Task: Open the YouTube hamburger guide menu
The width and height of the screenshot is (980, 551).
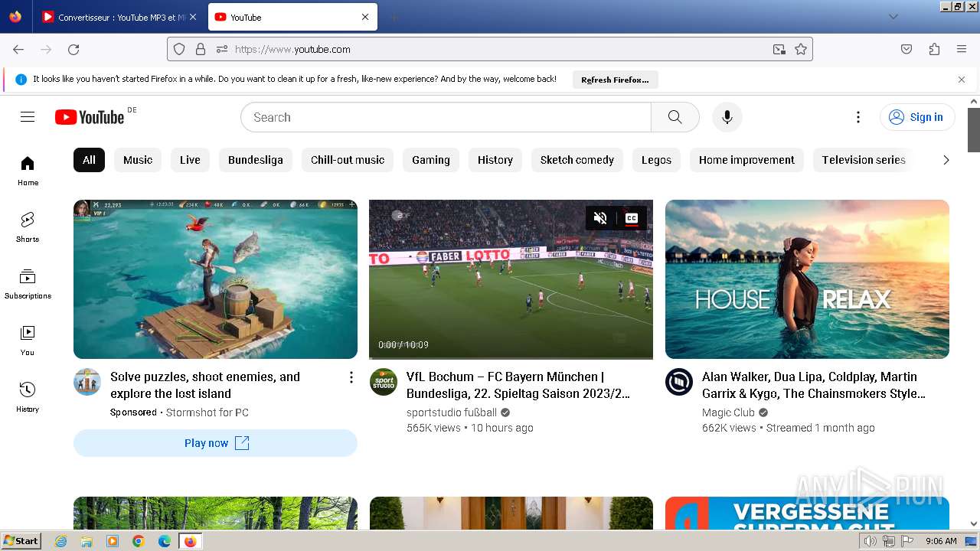Action: (28, 117)
